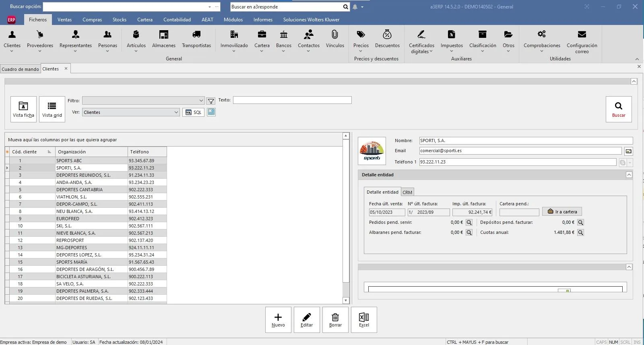Switch to Vista ficha
Image resolution: width=644 pixels, height=345 pixels.
[x=23, y=109]
